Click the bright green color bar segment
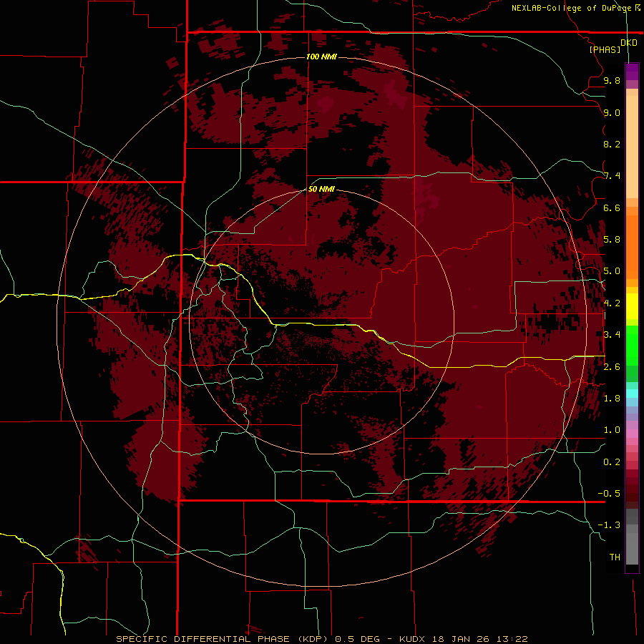644x644 pixels. click(632, 346)
